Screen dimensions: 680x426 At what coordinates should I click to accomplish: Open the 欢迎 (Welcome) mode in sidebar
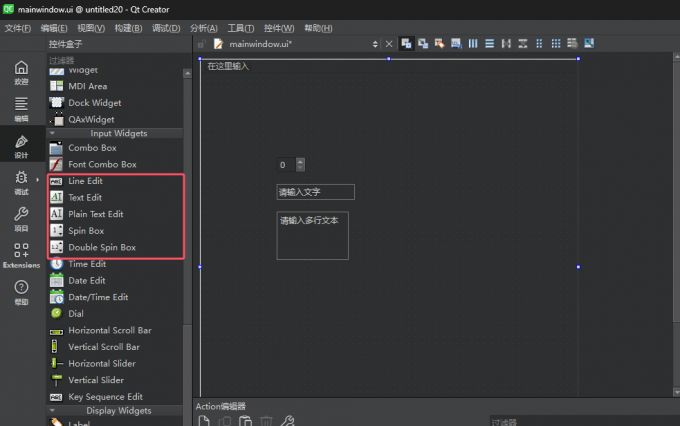coord(21,72)
